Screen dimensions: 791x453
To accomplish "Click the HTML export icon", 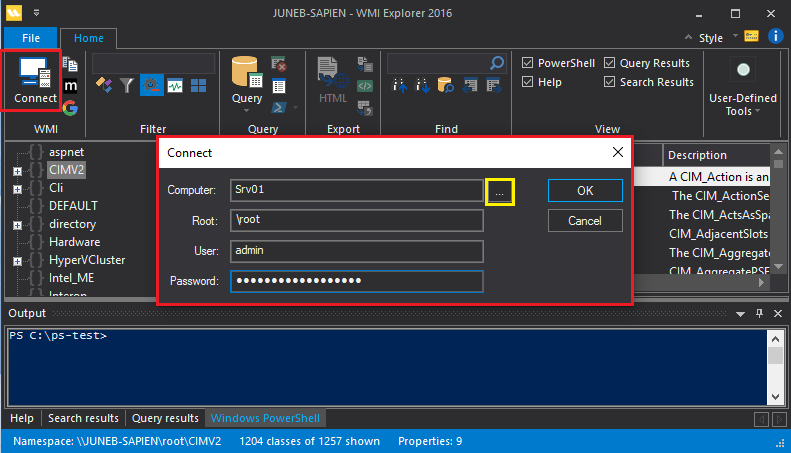I will coord(332,73).
